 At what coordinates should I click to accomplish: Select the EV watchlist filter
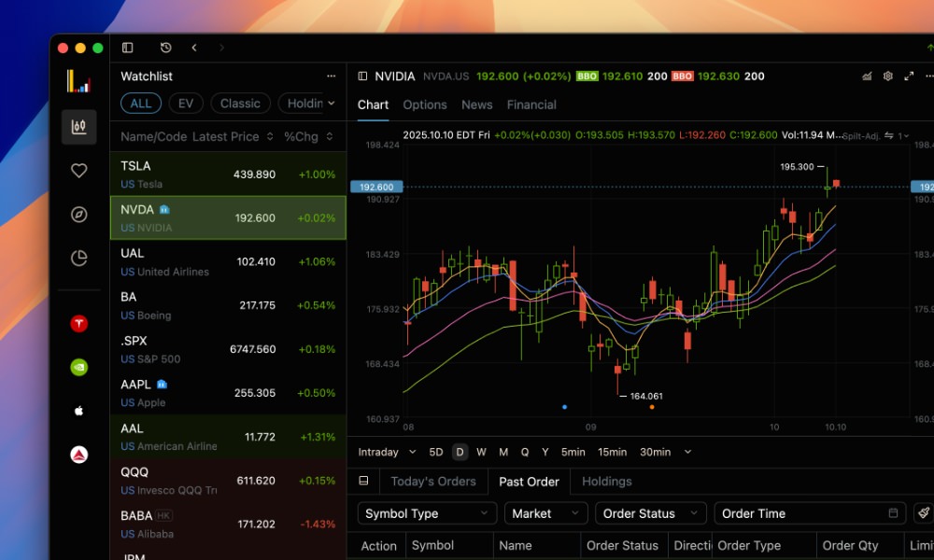(186, 104)
